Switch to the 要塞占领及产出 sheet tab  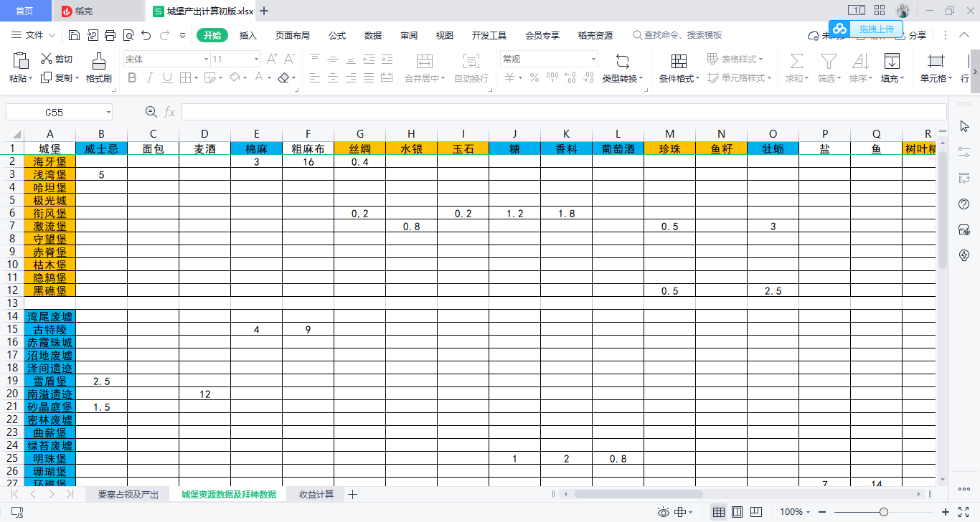coord(128,494)
